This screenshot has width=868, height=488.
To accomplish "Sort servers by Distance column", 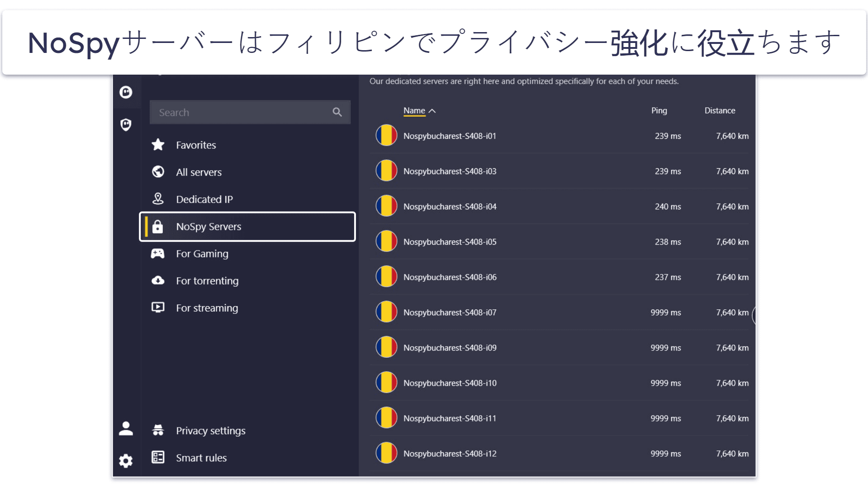I will [x=720, y=110].
